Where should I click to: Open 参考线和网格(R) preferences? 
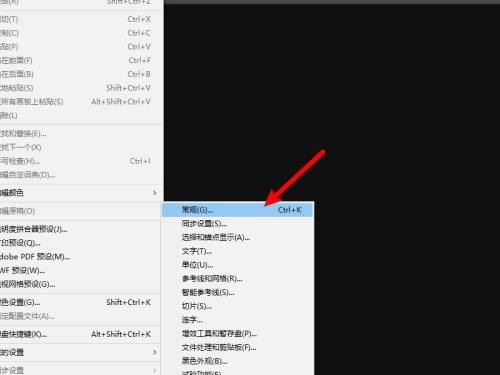[238, 279]
